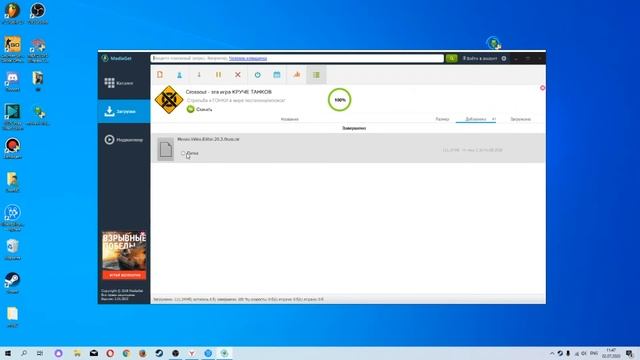Click the green search button

451,58
